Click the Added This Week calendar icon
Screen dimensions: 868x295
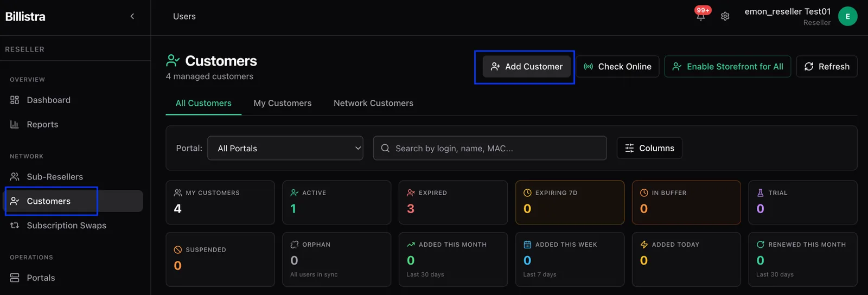[x=527, y=245]
